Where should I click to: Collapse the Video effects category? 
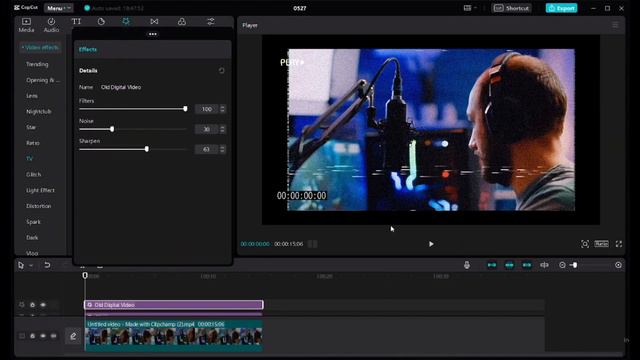click(40, 47)
